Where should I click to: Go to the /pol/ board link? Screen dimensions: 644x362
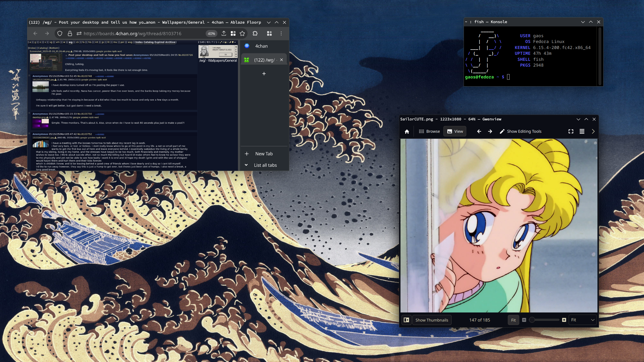click(122, 42)
